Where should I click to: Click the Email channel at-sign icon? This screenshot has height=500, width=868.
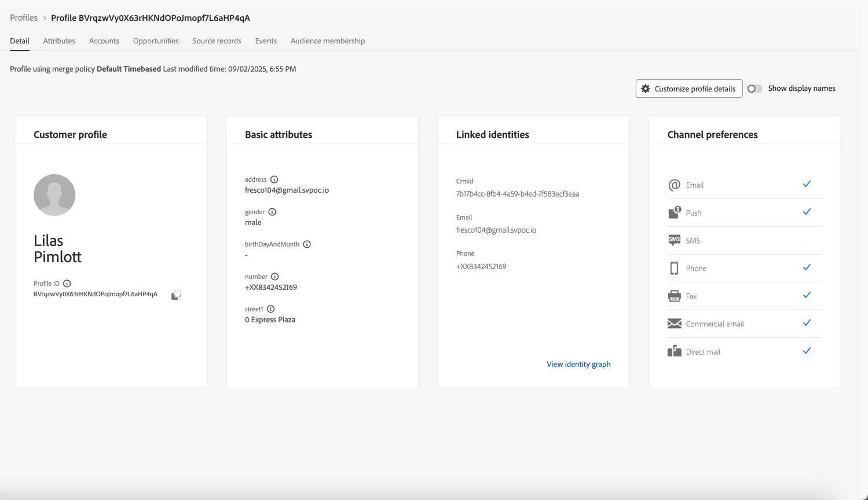(674, 185)
